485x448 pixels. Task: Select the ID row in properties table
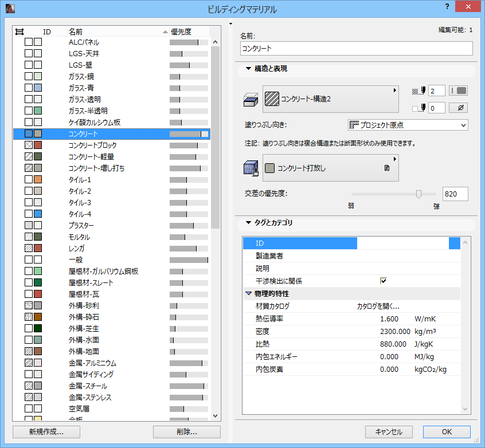click(x=351, y=243)
